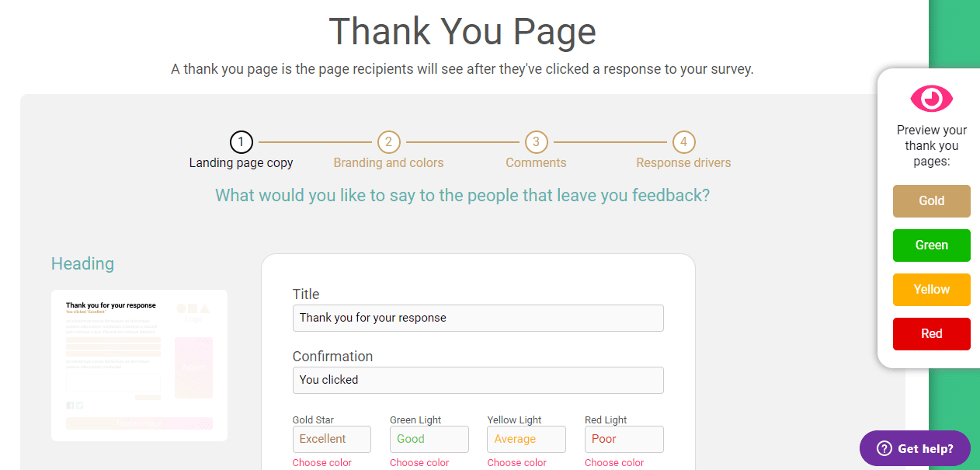
Task: Jump to step 3 circle
Action: tap(536, 142)
